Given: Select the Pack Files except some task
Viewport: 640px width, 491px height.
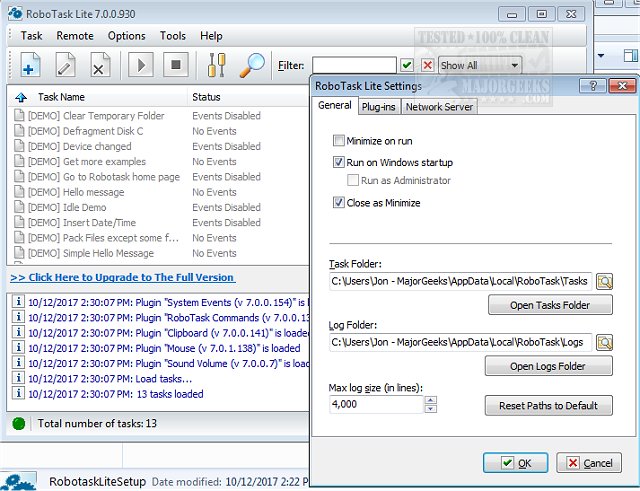Looking at the screenshot, I should (x=103, y=238).
